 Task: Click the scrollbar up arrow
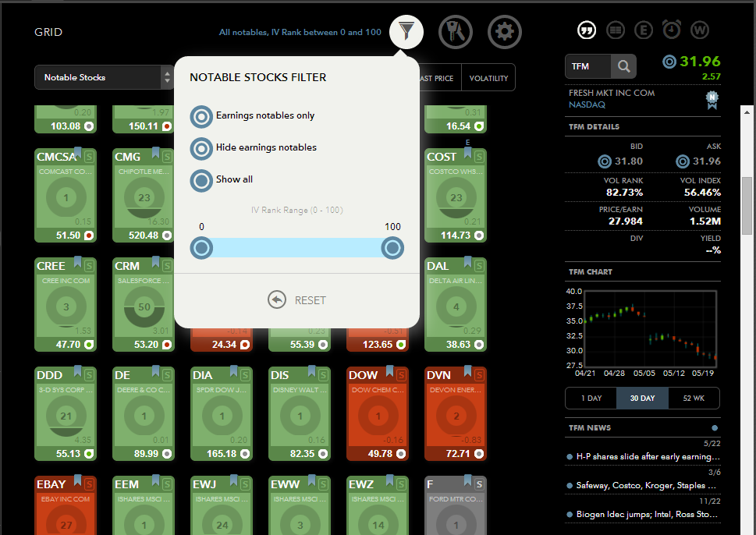(747, 112)
